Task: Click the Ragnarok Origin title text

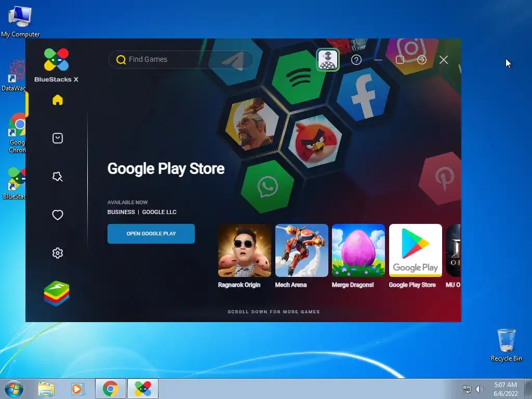Action: [239, 285]
